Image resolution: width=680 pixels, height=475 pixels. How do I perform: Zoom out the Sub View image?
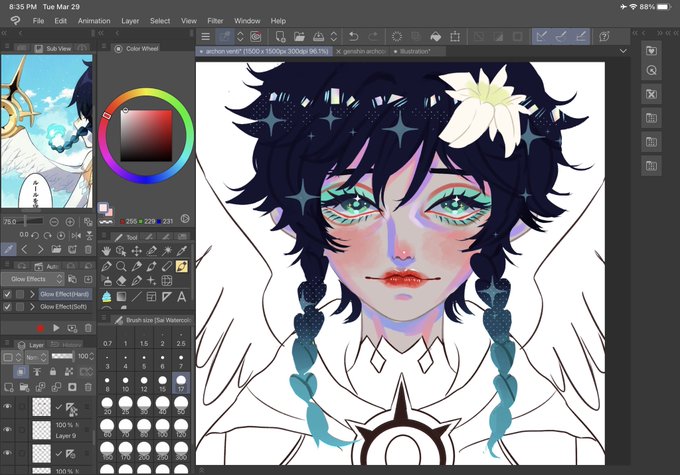pyautogui.click(x=54, y=222)
